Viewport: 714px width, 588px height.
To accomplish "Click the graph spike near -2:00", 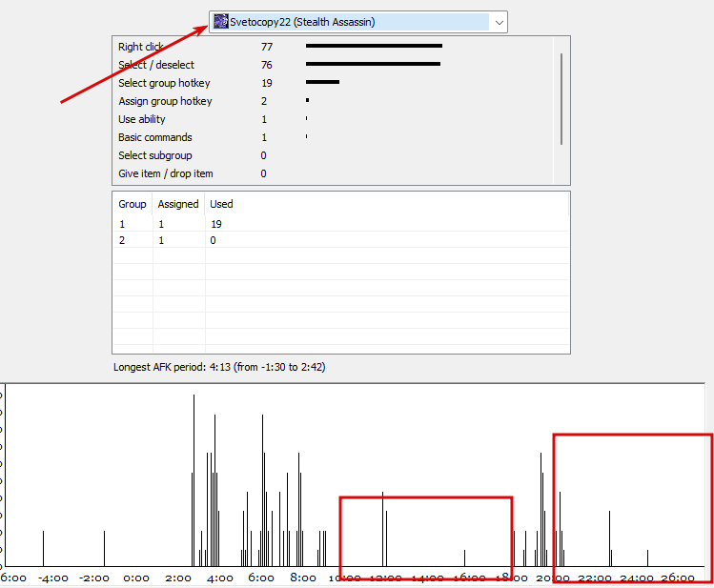I will click(104, 548).
